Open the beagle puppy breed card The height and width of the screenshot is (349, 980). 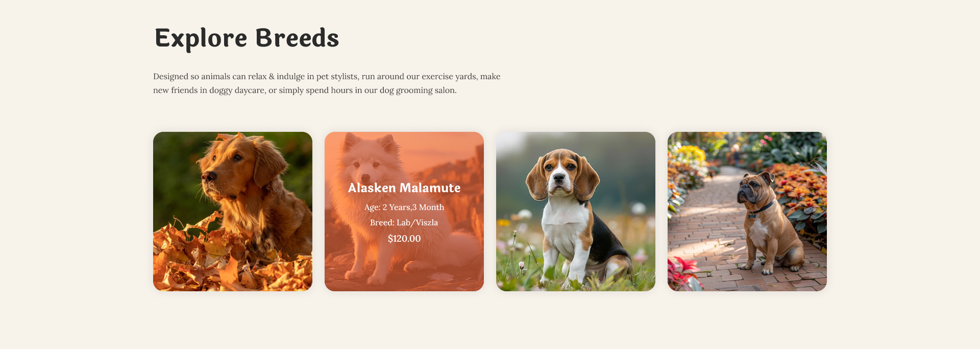575,211
